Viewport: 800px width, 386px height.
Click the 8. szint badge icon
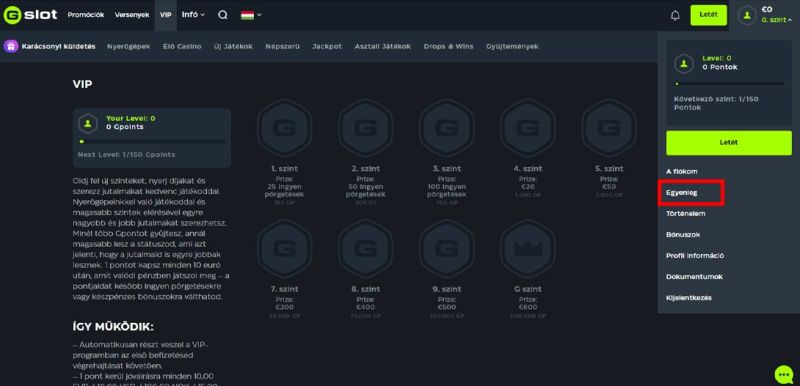(365, 248)
